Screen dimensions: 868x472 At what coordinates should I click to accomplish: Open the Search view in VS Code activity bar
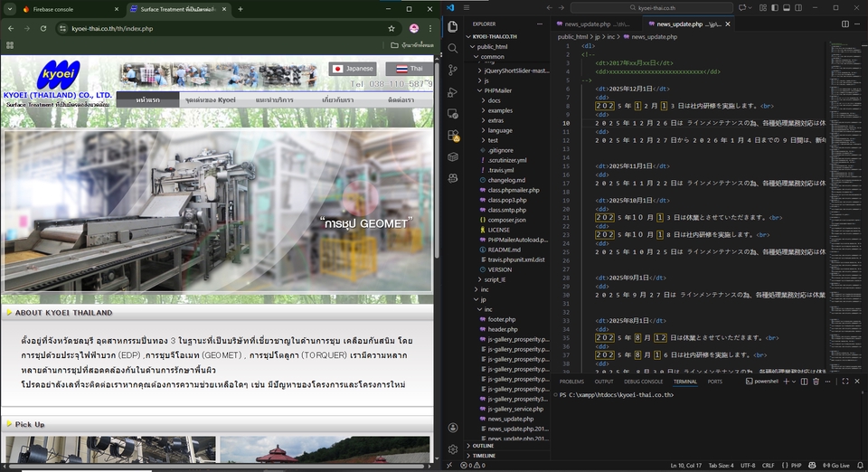pyautogui.click(x=453, y=48)
